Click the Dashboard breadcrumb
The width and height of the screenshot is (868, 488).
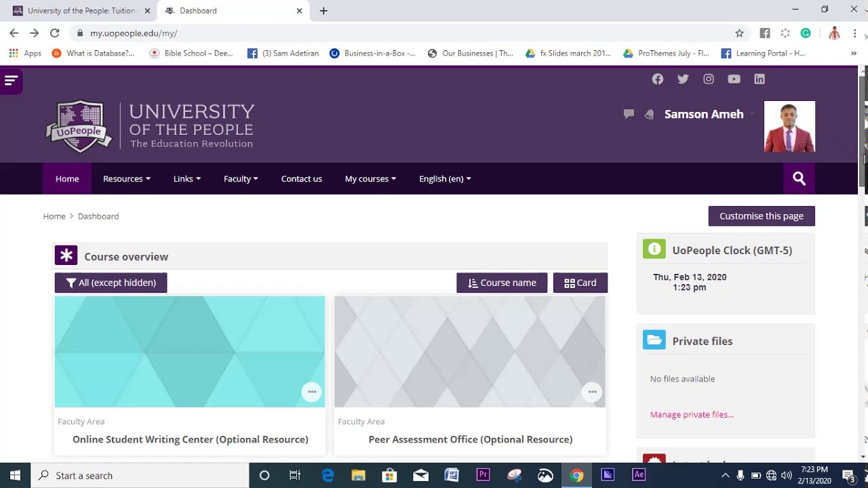(x=98, y=216)
